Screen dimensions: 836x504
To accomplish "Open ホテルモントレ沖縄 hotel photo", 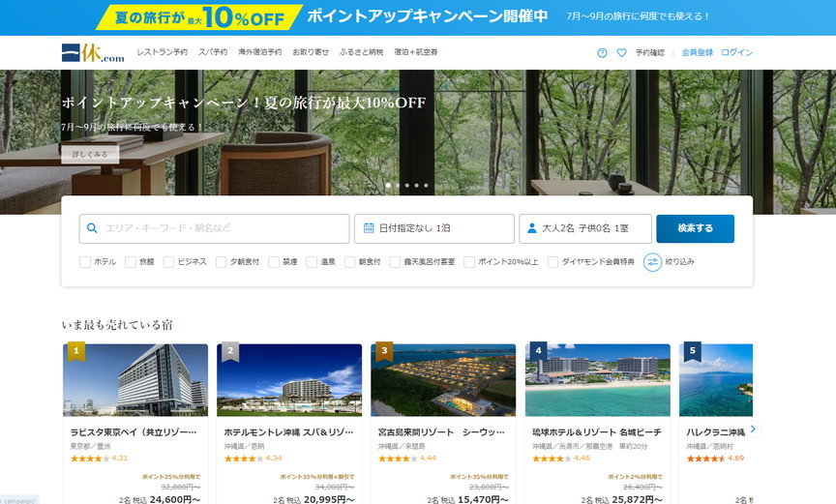I will coord(289,380).
